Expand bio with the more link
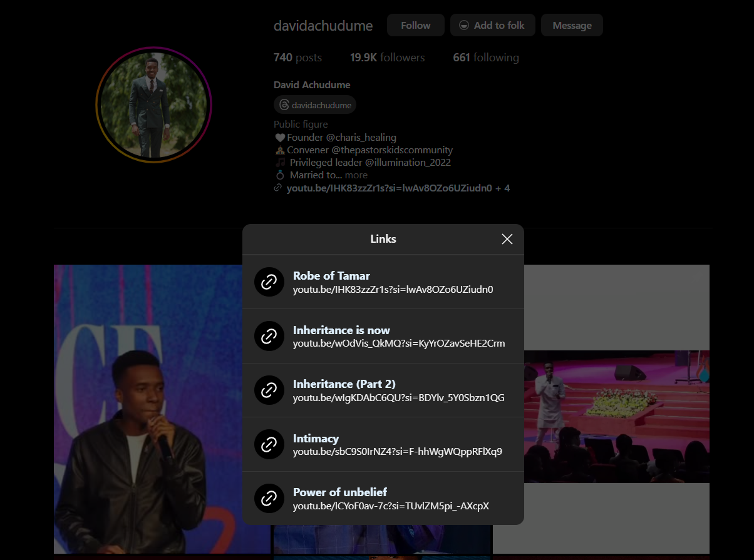Image resolution: width=754 pixels, height=560 pixels. point(356,175)
